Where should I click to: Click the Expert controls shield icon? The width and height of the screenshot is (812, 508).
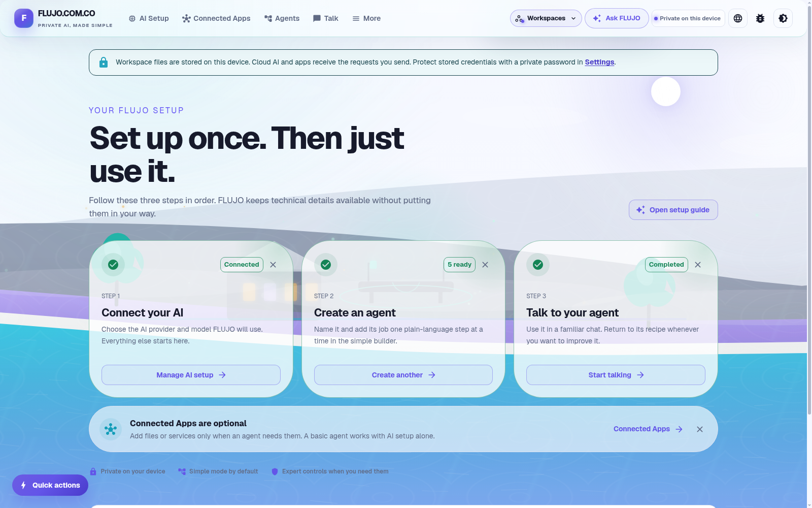(x=275, y=471)
